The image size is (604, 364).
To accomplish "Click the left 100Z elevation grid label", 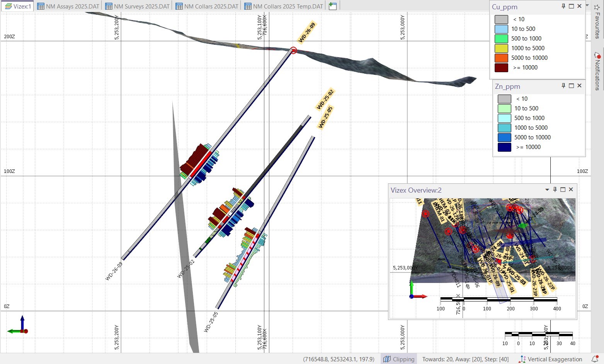I will click(x=9, y=171).
